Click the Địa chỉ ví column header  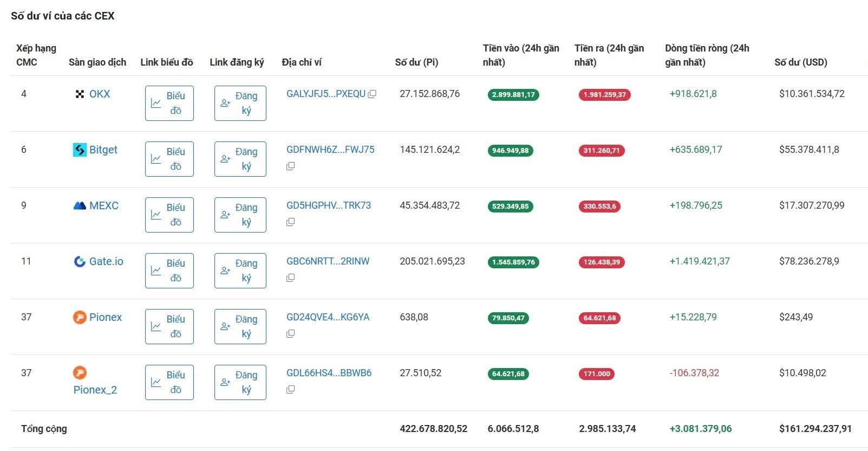tap(302, 62)
